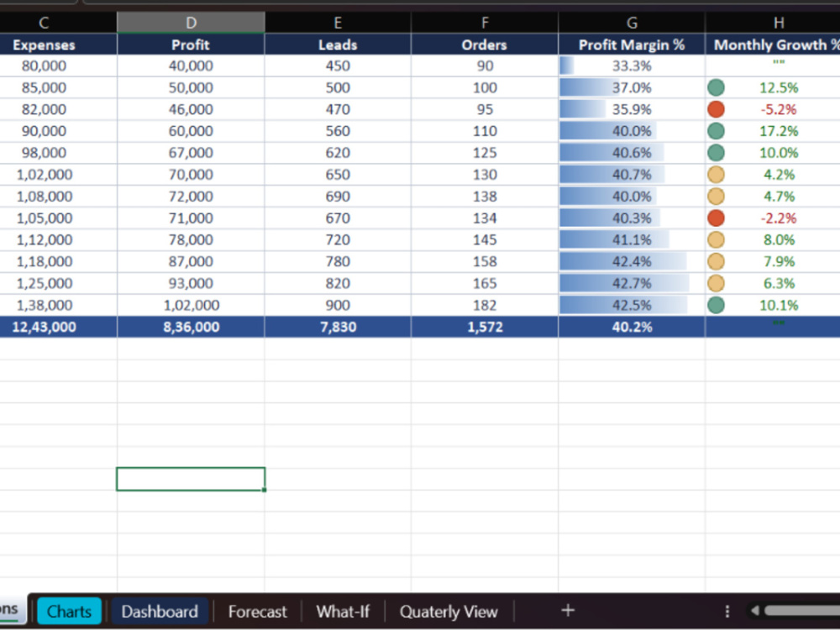
Task: Open the Forecast sheet tab
Action: 257,612
